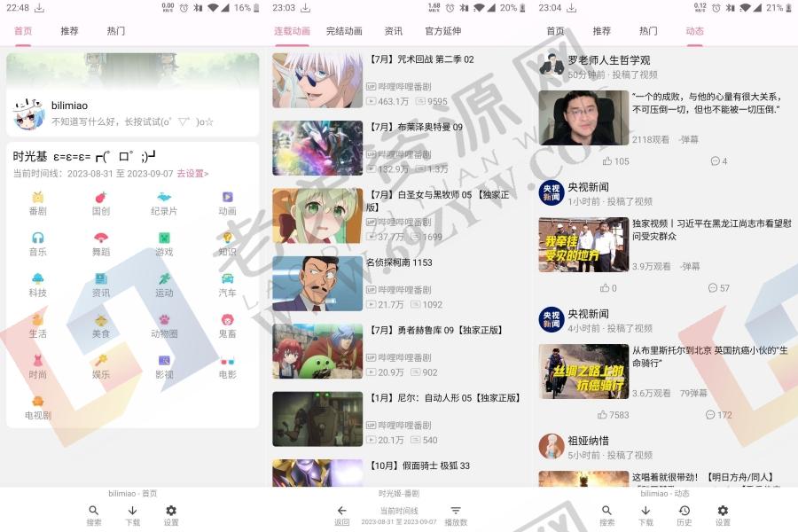798x532 pixels.
Task: Open the 电视剧 category icon
Action: click(x=37, y=401)
